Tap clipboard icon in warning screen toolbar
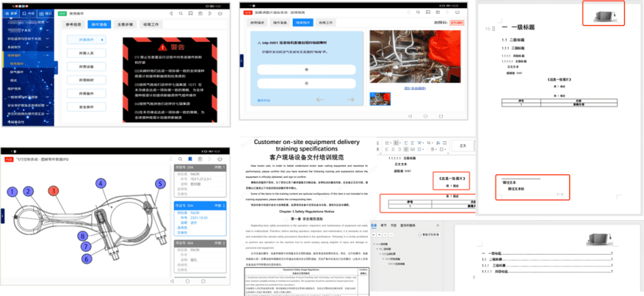 tap(200, 13)
